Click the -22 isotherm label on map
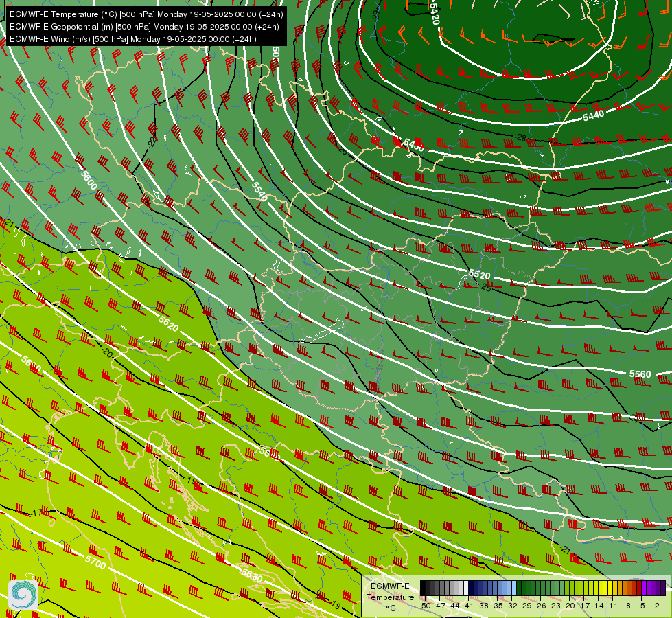This screenshot has height=618, width=672. pos(152,141)
